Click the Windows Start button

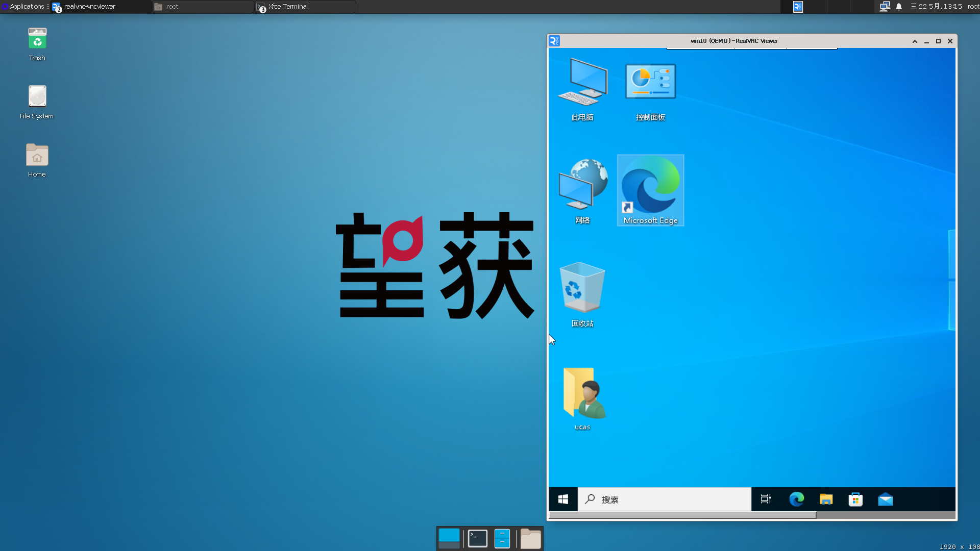coord(563,499)
